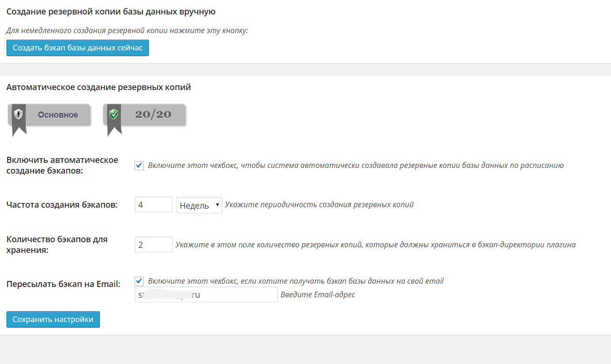Click the Пересылать бэкап на Email label

click(x=63, y=284)
